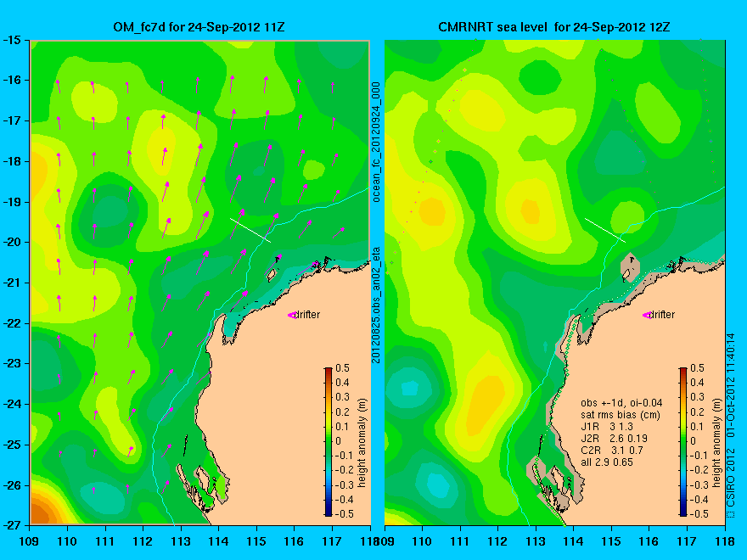747x560 pixels.
Task: Click the right map's height anomaly color bar
Action: (x=683, y=442)
